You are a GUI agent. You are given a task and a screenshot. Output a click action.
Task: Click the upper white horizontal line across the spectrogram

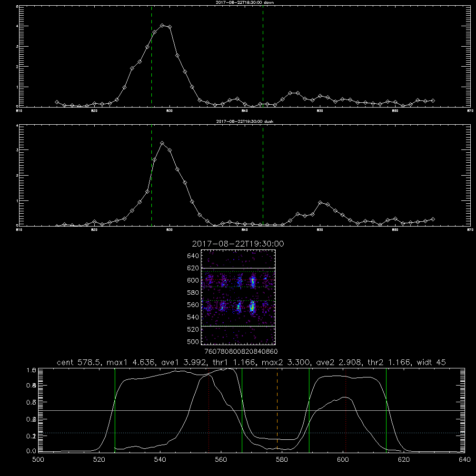pos(238,268)
